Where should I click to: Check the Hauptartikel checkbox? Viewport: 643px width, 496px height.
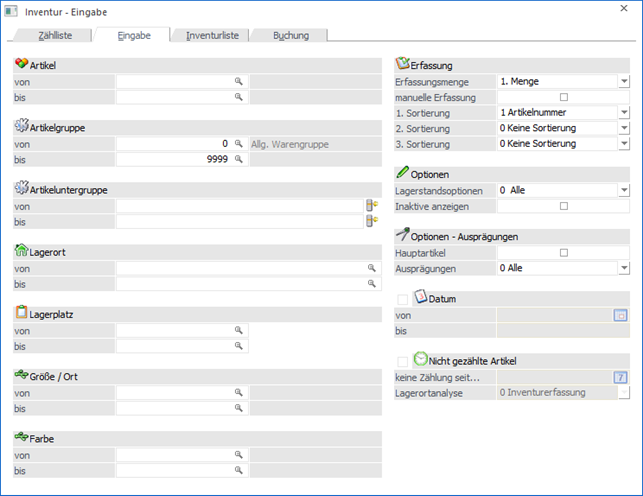click(x=564, y=253)
